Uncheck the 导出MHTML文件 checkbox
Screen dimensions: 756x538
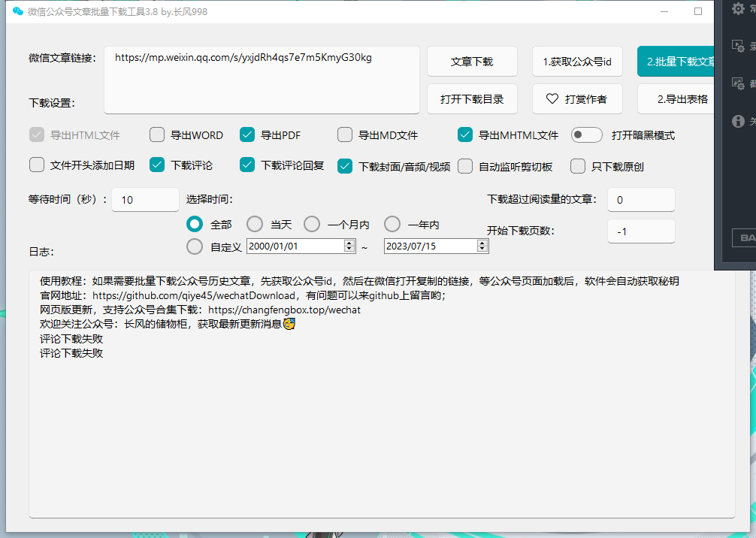[x=464, y=134]
